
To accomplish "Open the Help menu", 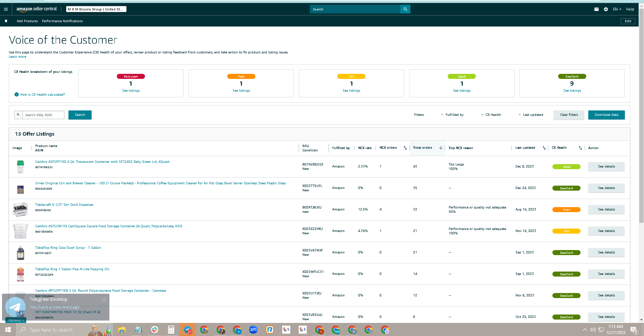I will tap(630, 9).
